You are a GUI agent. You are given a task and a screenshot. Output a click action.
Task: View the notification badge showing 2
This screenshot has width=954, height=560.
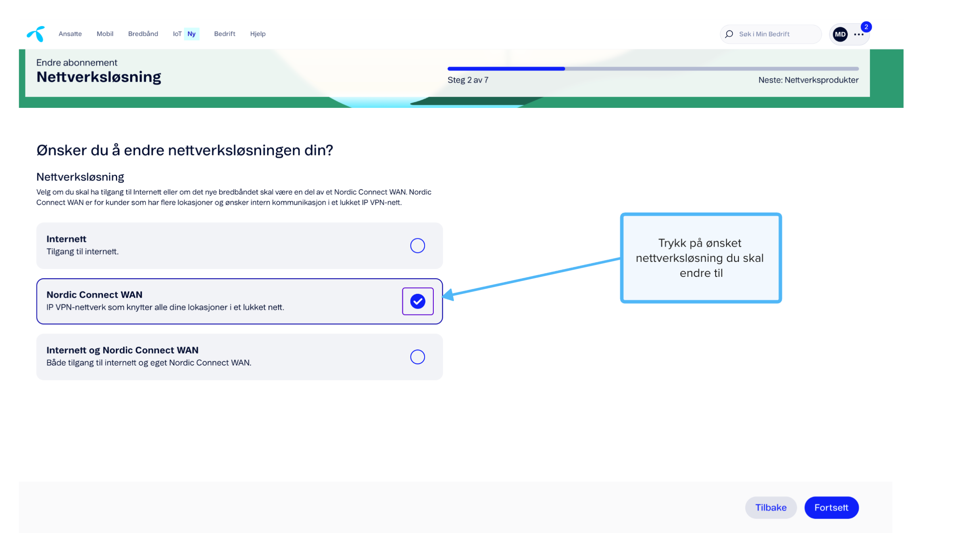pyautogui.click(x=866, y=27)
